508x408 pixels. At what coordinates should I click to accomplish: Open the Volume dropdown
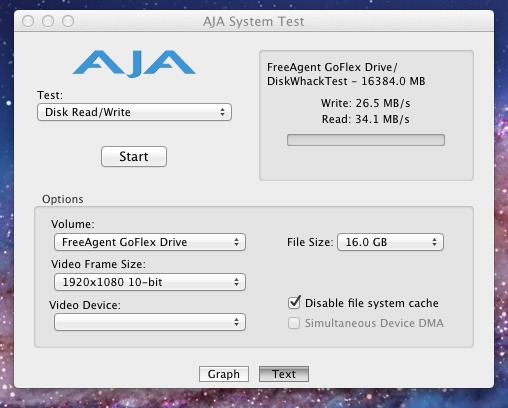click(x=150, y=242)
